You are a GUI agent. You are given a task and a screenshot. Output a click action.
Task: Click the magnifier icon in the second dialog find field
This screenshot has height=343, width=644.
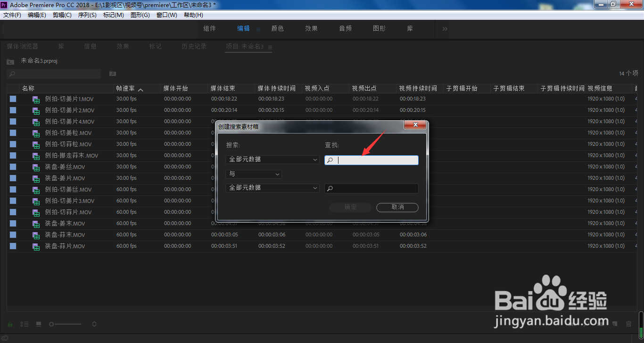[330, 189]
